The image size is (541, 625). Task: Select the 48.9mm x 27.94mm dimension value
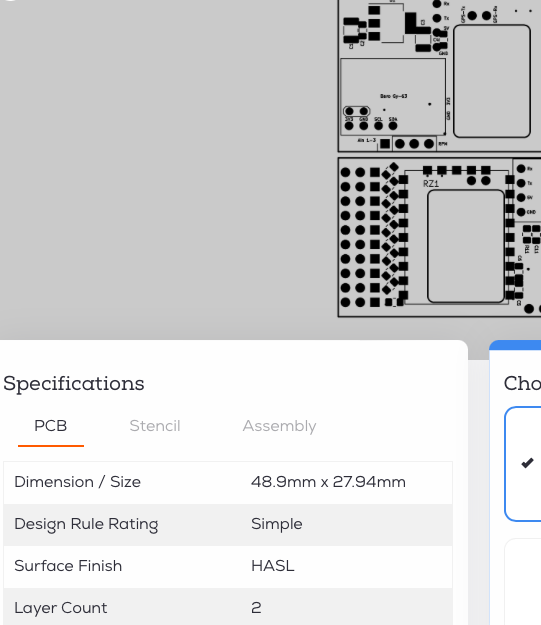tap(328, 482)
